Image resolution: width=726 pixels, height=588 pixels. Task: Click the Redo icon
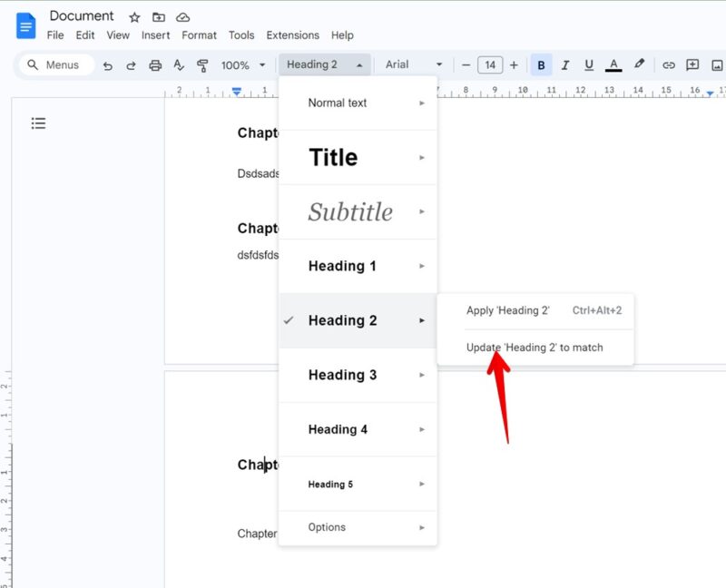pos(132,64)
